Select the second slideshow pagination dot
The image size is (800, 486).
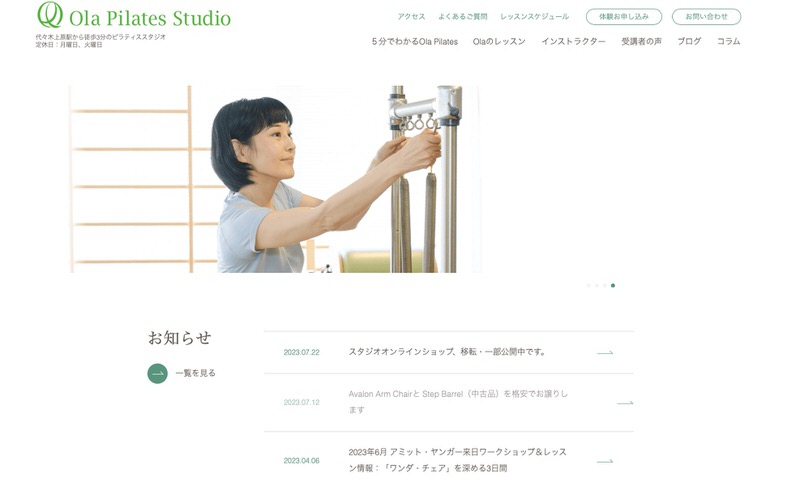pos(596,286)
